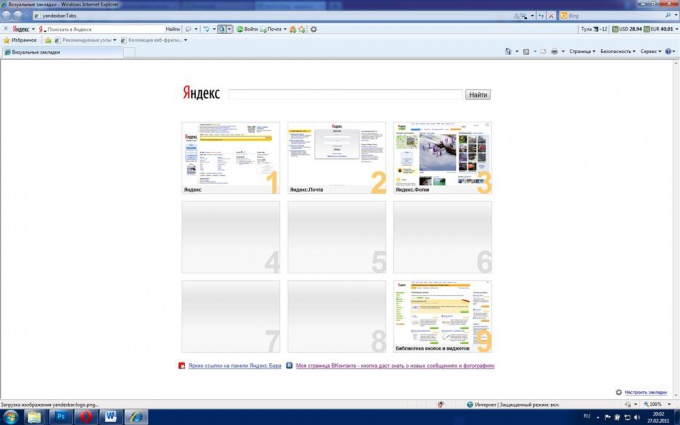
Task: Click the Windows Start button
Action: (x=10, y=417)
